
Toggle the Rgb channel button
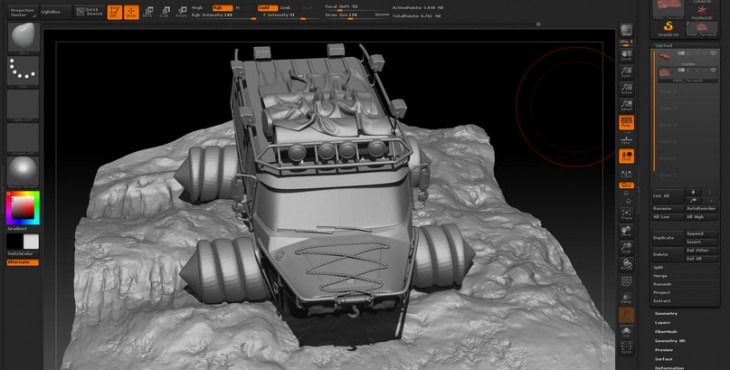coord(222,8)
